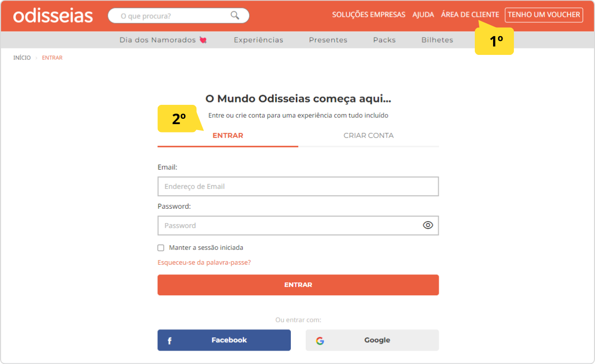Open the Packs menu
This screenshot has width=595, height=364.
tap(384, 40)
